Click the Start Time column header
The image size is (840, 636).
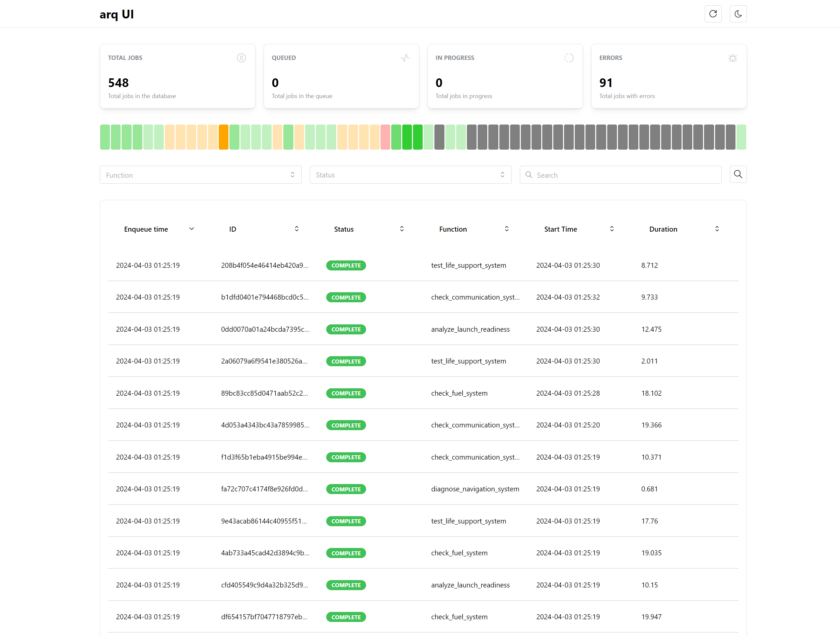coord(560,229)
